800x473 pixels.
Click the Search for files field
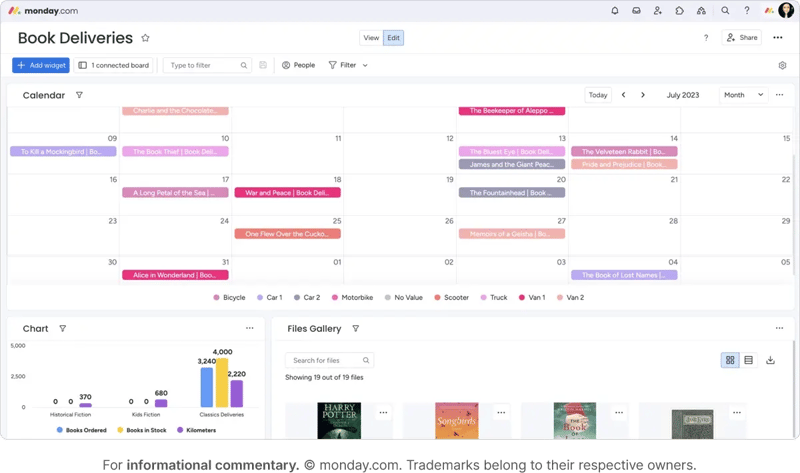pyautogui.click(x=330, y=360)
